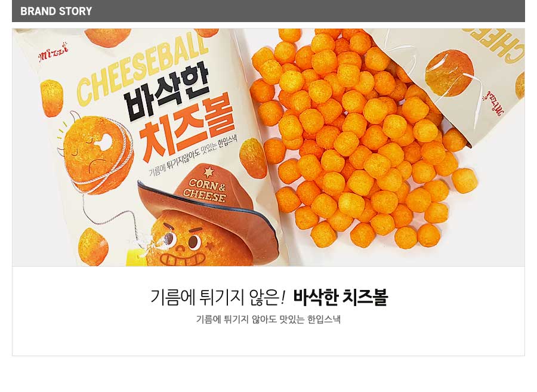The image size is (537, 392).
Task: Click the black 바삭한 text on the package
Action: point(166,92)
